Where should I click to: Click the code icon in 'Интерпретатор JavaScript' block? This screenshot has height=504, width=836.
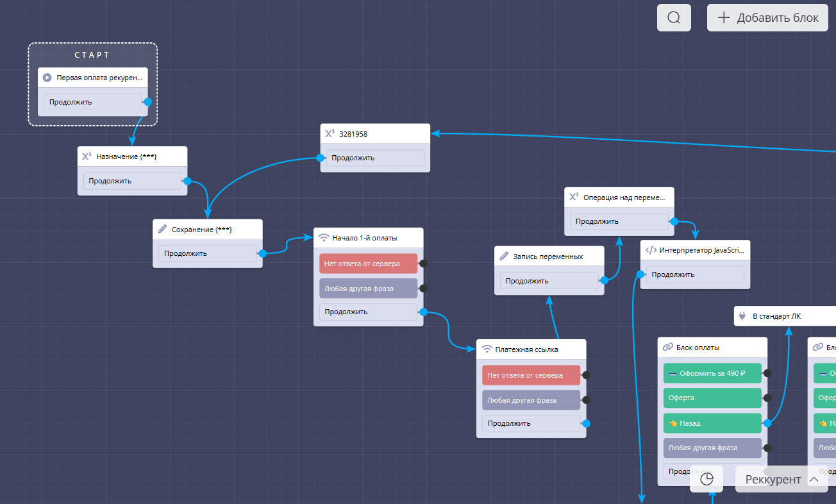tap(650, 250)
